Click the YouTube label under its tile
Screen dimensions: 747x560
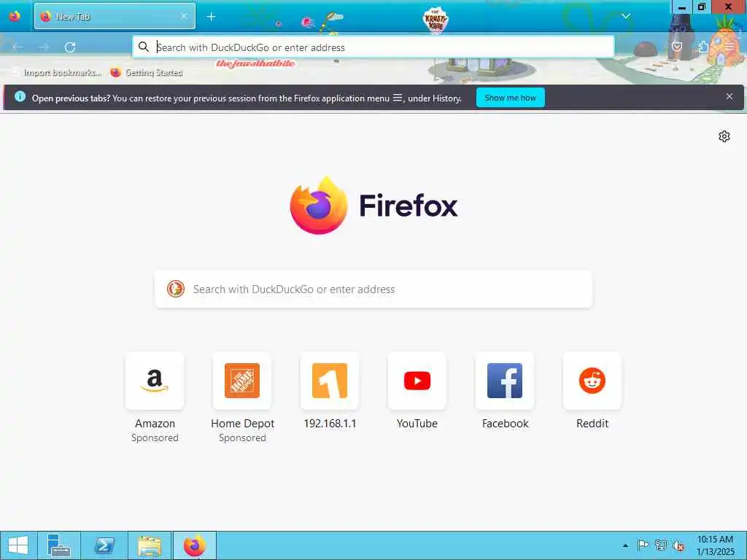(x=417, y=424)
